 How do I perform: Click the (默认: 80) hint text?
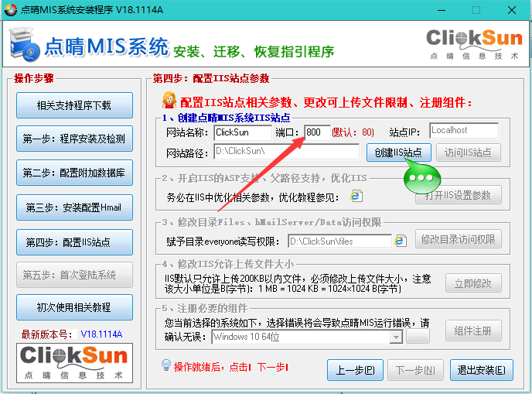coord(353,132)
